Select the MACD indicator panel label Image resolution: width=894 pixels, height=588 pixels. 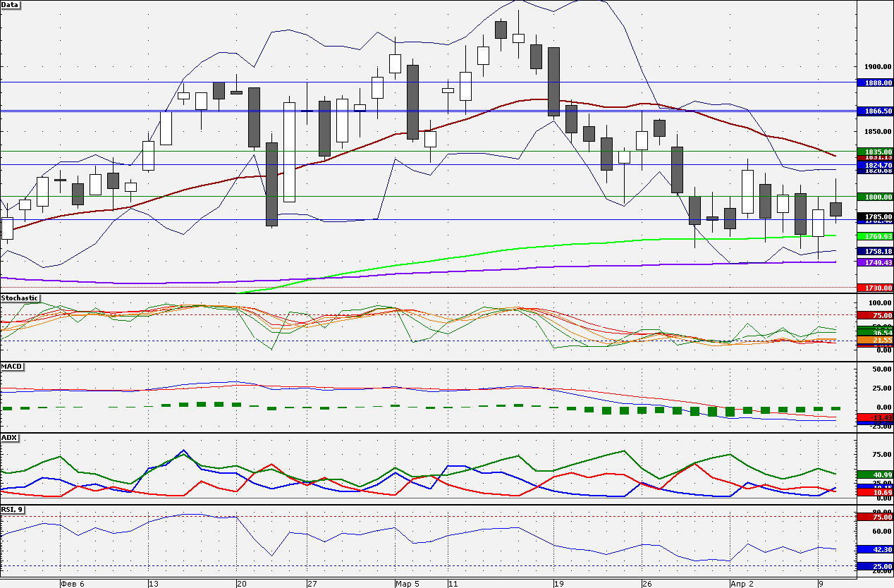[11, 366]
